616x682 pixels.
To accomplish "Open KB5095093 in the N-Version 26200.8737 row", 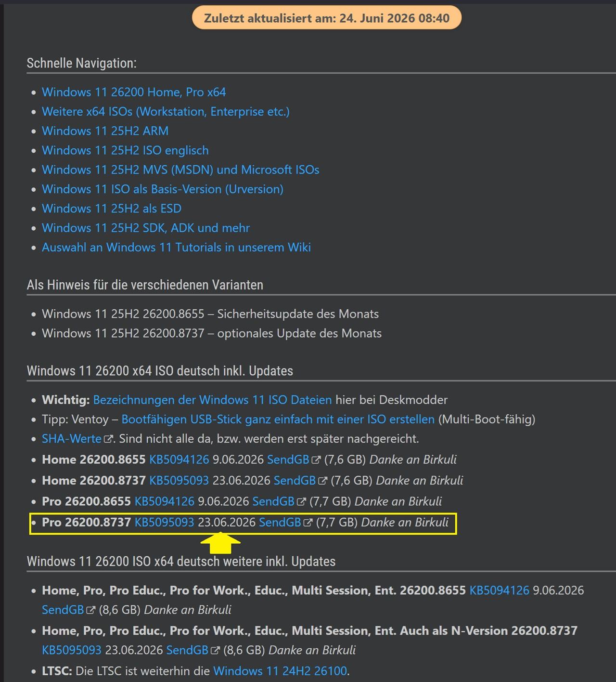I will (x=72, y=650).
